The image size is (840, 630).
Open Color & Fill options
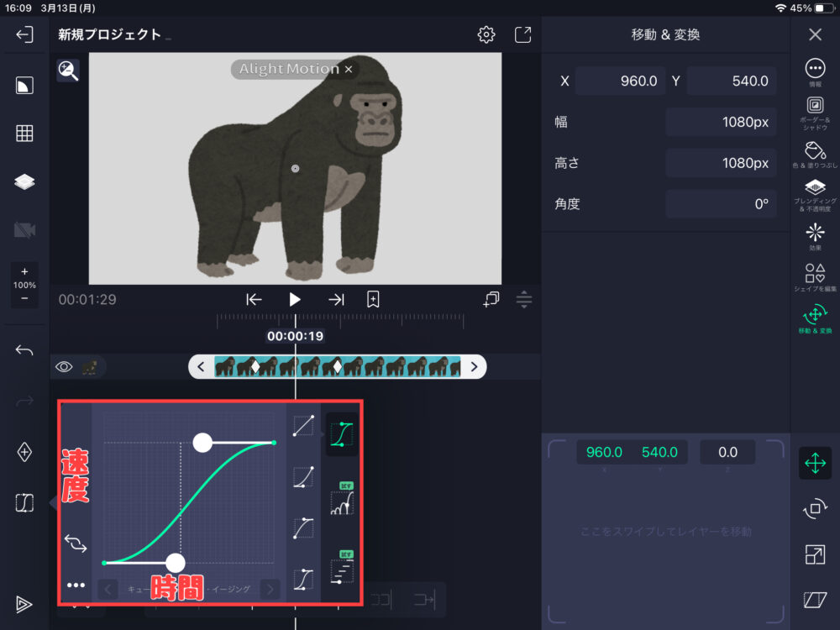[x=814, y=155]
